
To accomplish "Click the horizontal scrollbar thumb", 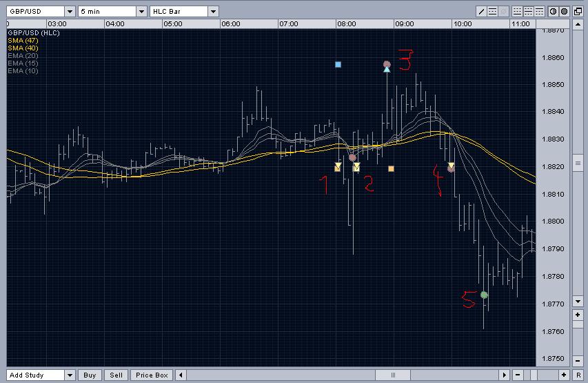I will (393, 375).
